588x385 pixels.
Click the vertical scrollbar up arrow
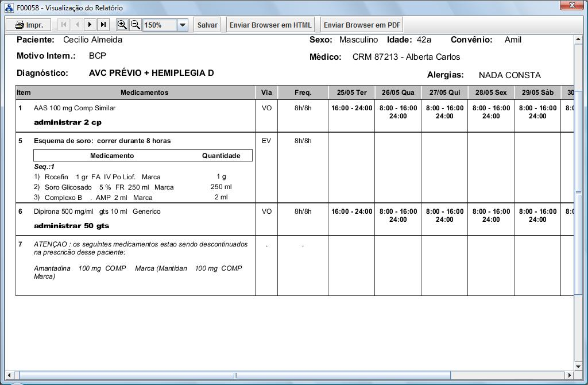pos(578,39)
